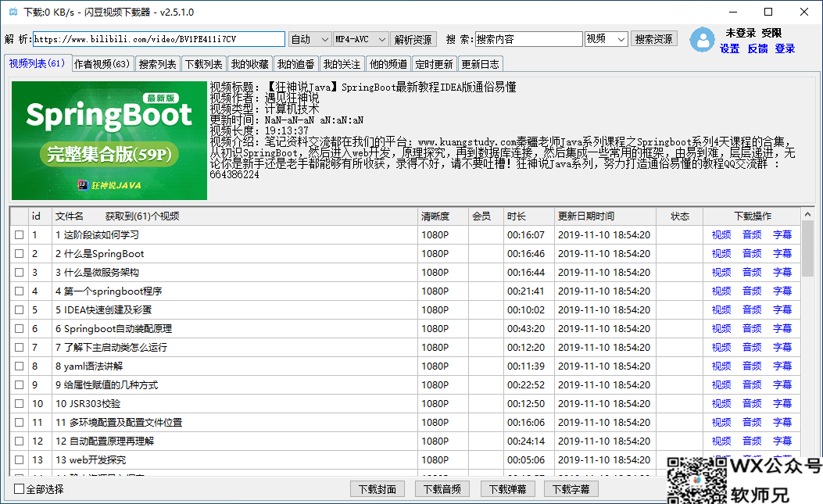Screen dimensions: 823x504
Task: Click the 解析资源 parse button
Action: pos(412,38)
